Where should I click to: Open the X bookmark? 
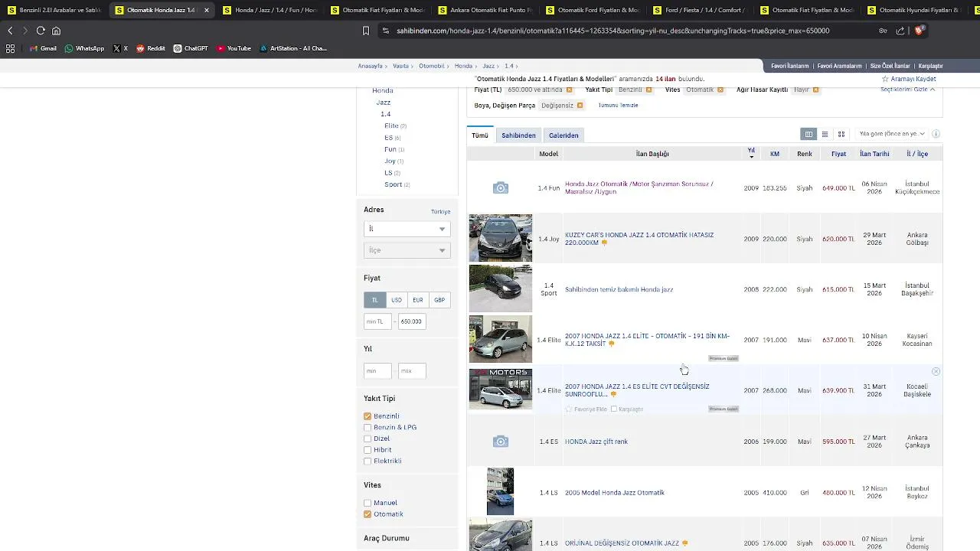coord(120,48)
